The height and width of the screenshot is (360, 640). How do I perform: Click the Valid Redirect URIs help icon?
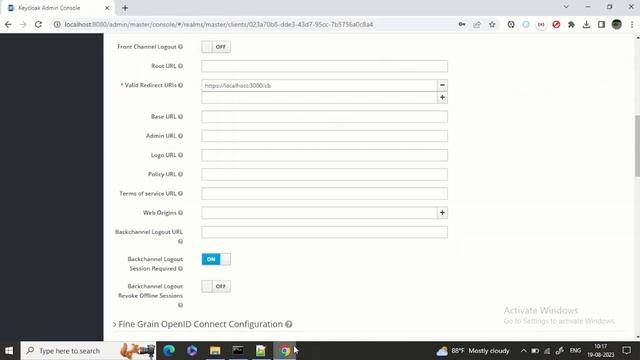180,85
